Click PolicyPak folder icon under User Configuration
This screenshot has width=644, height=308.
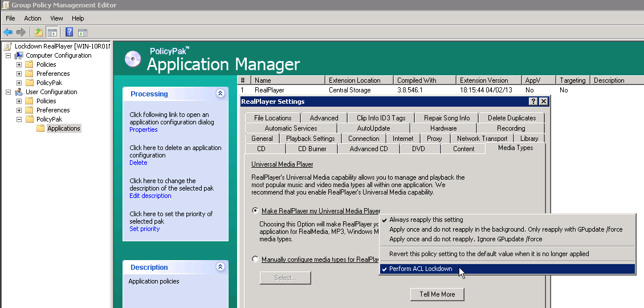tap(29, 119)
